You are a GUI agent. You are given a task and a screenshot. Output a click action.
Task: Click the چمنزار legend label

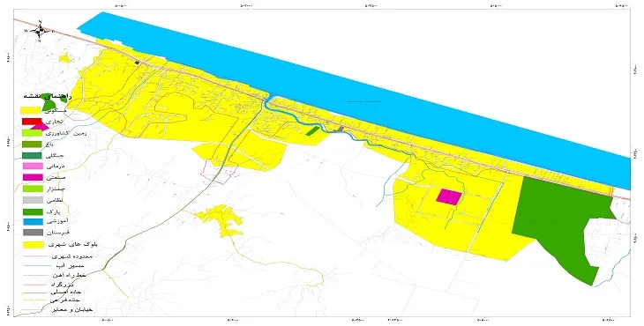point(56,189)
